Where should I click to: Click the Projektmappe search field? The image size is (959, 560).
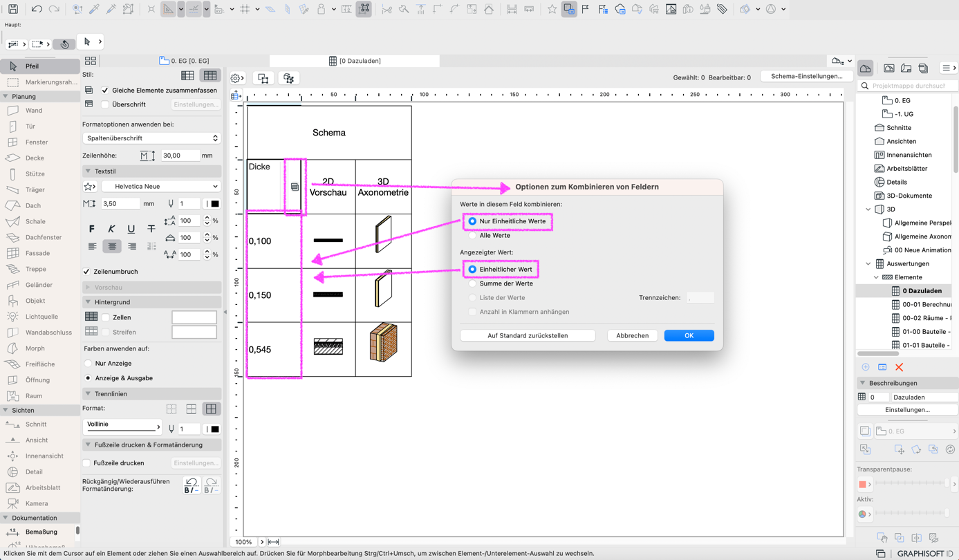coord(909,86)
